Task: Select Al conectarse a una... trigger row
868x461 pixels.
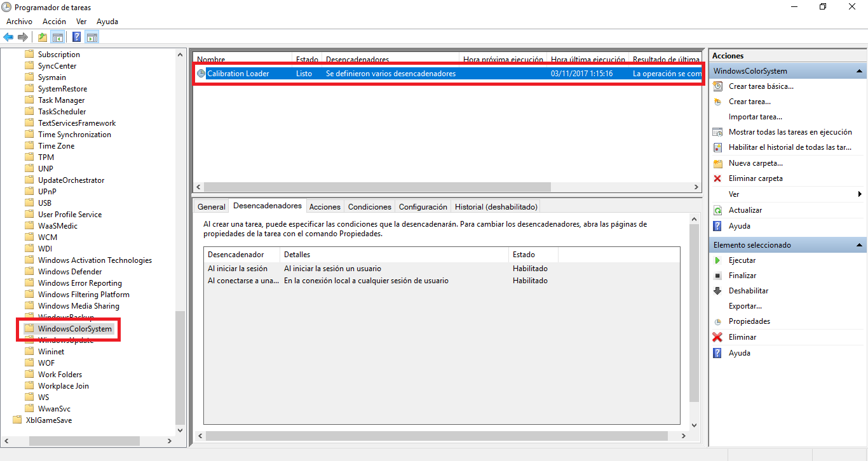Action: (442, 280)
